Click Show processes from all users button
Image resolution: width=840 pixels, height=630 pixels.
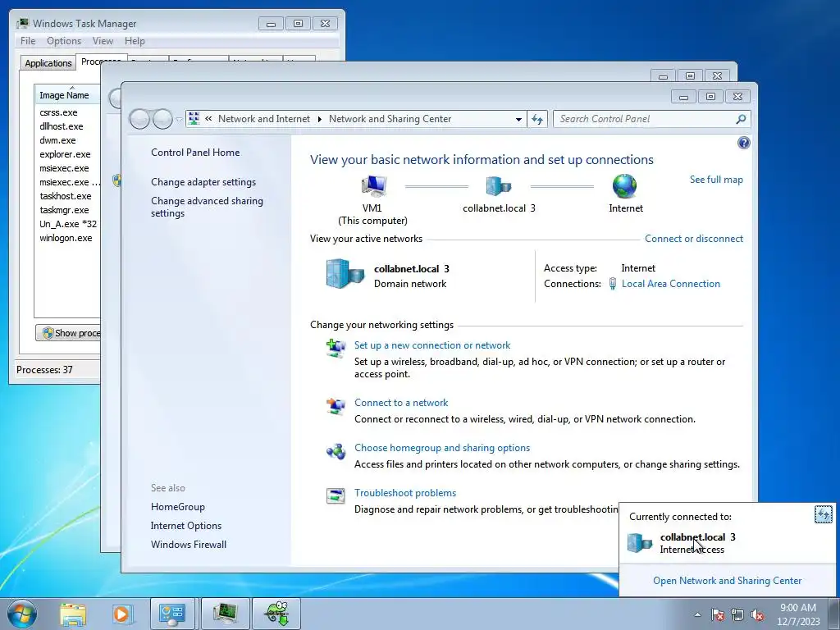coord(68,333)
